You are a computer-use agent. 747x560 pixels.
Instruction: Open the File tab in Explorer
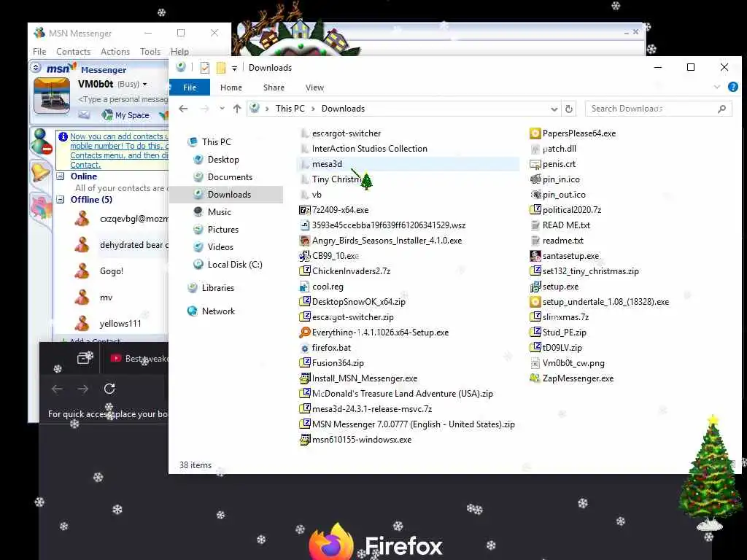[190, 87]
